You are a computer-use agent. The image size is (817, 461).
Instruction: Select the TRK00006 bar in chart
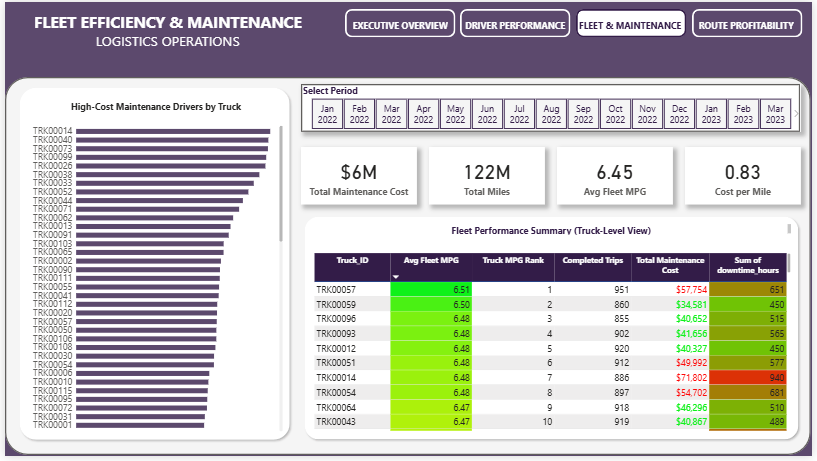142,373
